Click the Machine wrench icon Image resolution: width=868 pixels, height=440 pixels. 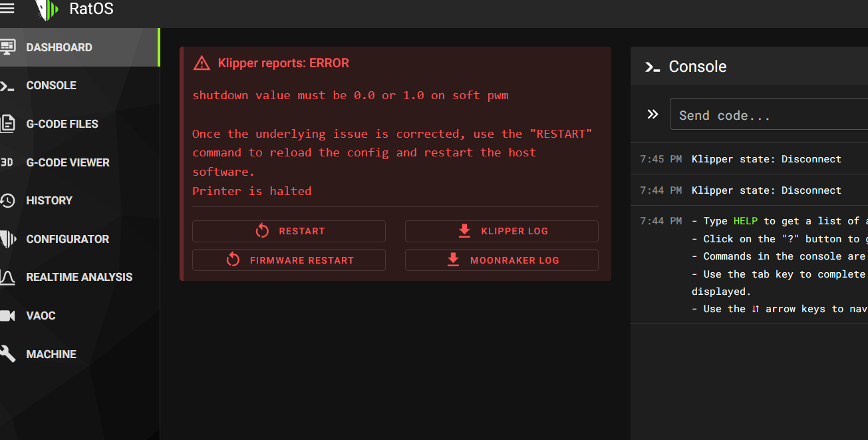[x=7, y=354]
